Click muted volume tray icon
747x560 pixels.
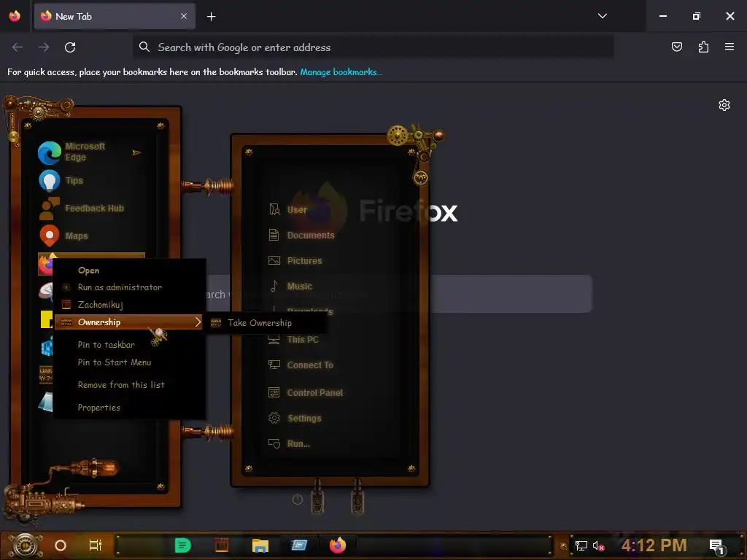pyautogui.click(x=598, y=545)
